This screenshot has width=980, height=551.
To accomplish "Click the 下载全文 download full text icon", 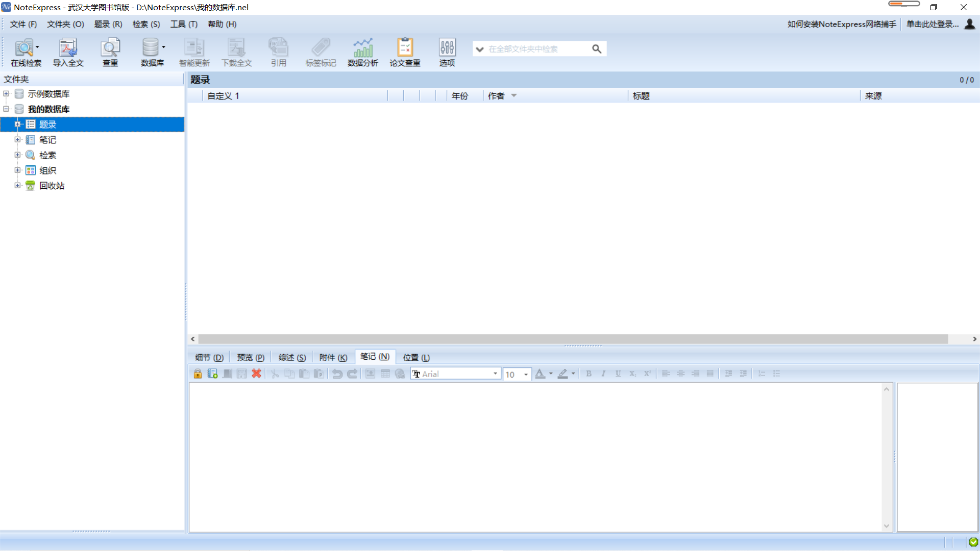I will (236, 52).
